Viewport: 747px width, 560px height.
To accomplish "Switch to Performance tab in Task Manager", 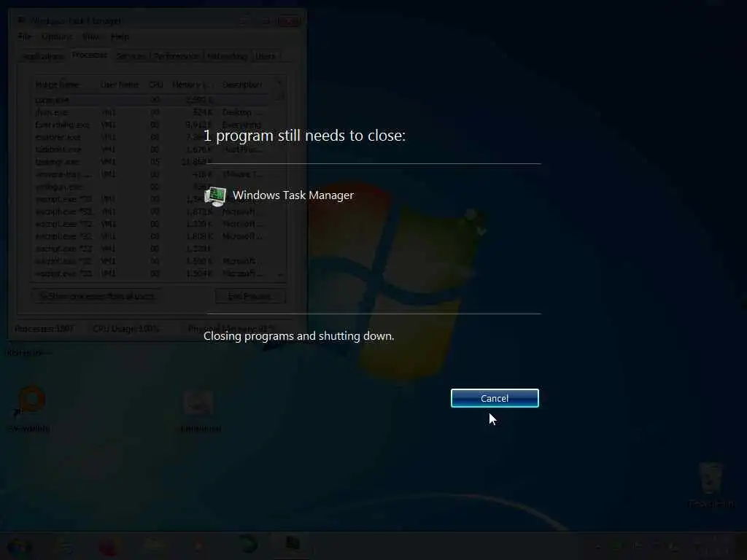I will pyautogui.click(x=177, y=56).
